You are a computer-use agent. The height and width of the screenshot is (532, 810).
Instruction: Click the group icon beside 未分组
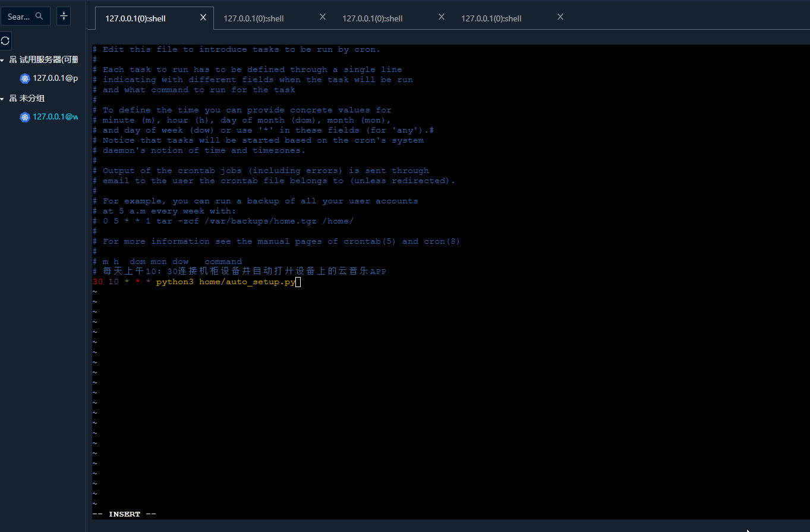point(13,98)
